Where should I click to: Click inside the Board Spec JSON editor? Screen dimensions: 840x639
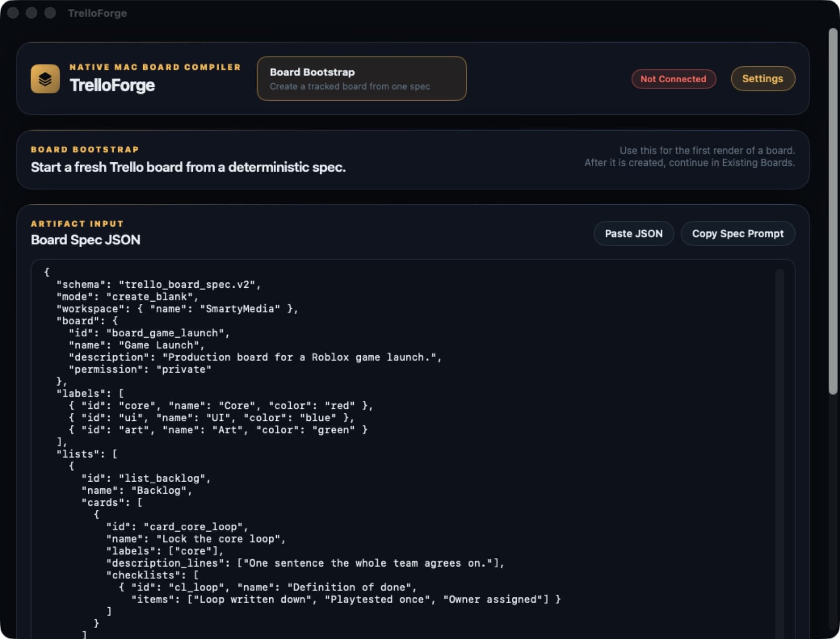(x=413, y=449)
